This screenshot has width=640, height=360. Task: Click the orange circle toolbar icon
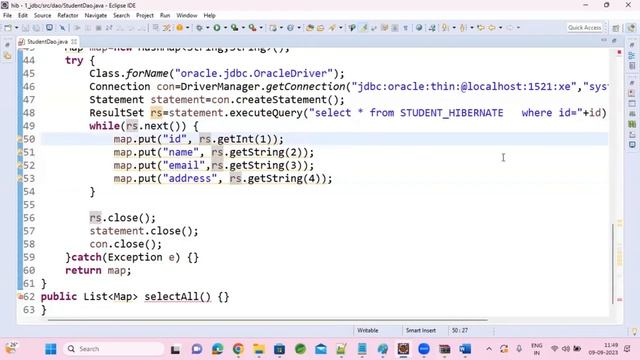[179, 28]
